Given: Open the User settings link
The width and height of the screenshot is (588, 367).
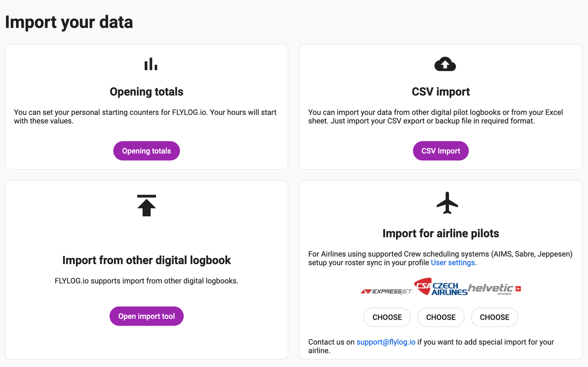Looking at the screenshot, I should (453, 263).
